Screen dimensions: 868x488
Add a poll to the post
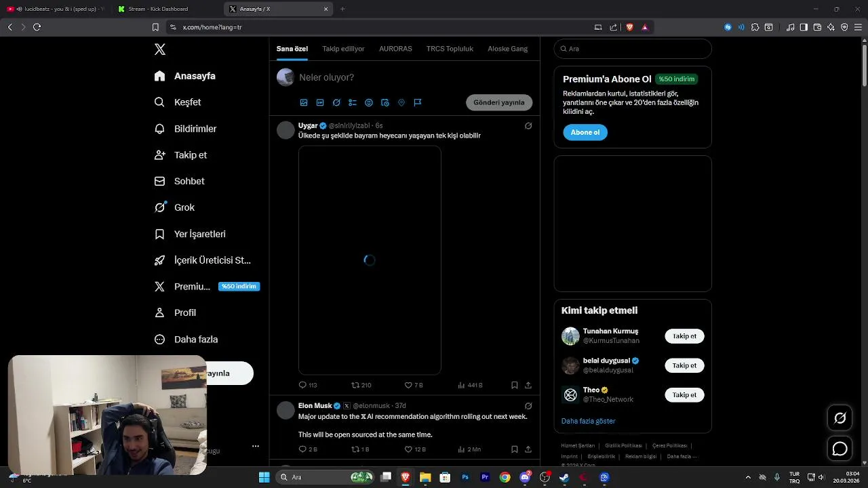click(353, 102)
